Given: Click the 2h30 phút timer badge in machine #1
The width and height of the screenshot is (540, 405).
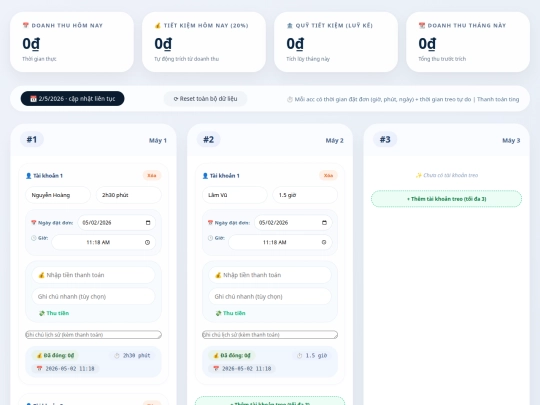Looking at the screenshot, I should [x=132, y=355].
